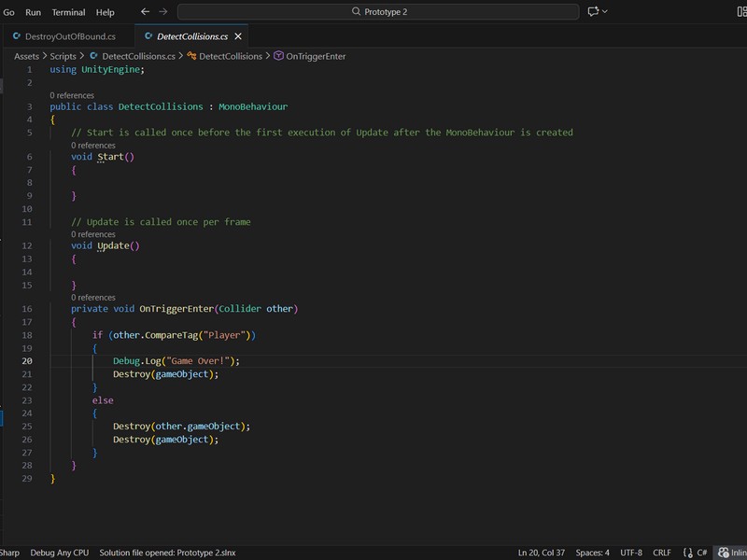Open the Copilot chat icon in title bar
747x560 pixels.
click(592, 12)
